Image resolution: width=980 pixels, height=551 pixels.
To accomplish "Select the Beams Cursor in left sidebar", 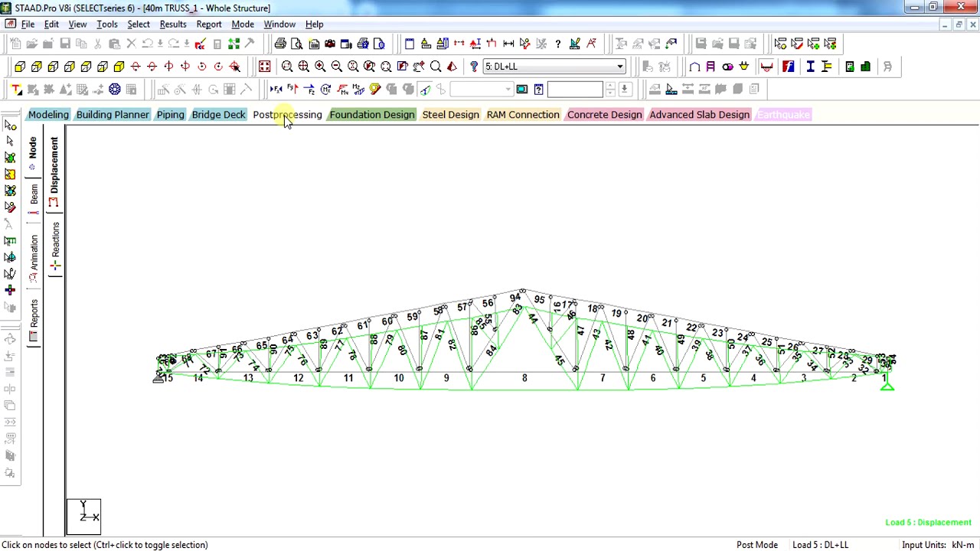I will coord(10,141).
